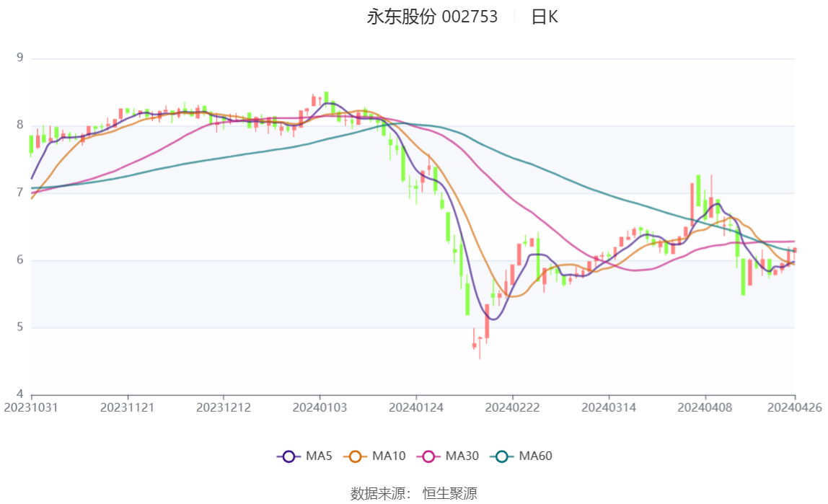Click the y-axis value 9 label
Image resolution: width=828 pixels, height=504 pixels.
click(20, 58)
